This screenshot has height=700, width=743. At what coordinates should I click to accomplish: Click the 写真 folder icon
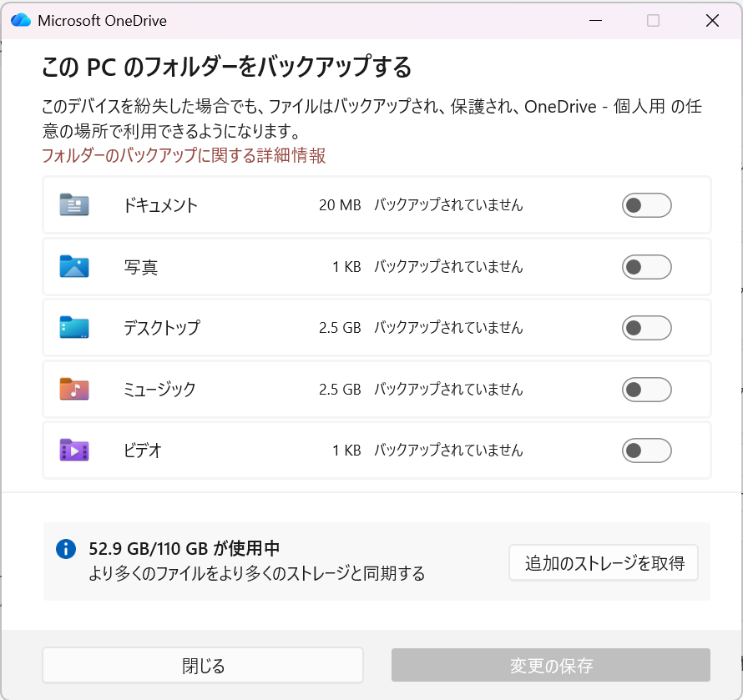(73, 267)
